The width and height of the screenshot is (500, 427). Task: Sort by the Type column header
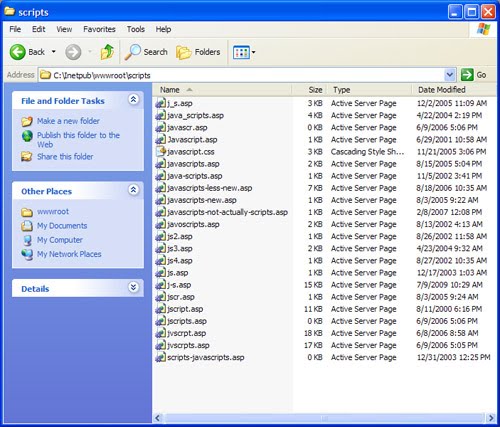(x=369, y=90)
